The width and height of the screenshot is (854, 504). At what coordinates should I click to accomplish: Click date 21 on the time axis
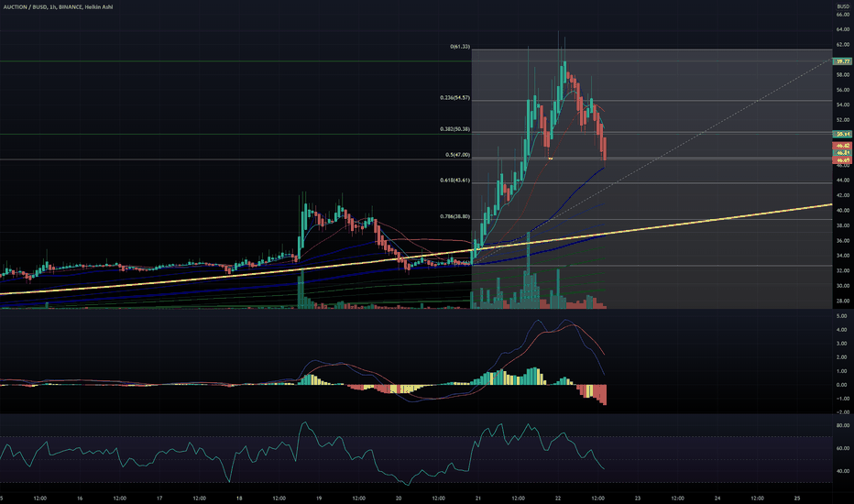point(478,499)
